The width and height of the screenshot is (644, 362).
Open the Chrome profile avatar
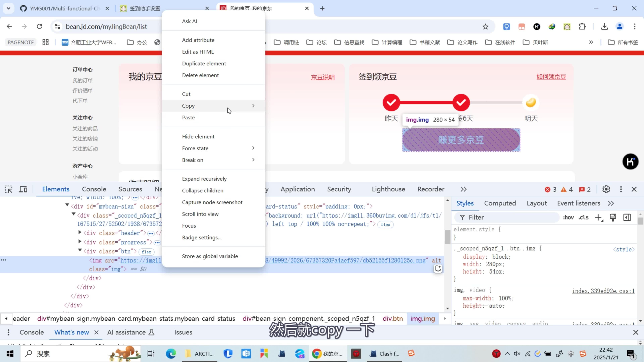coord(620,27)
